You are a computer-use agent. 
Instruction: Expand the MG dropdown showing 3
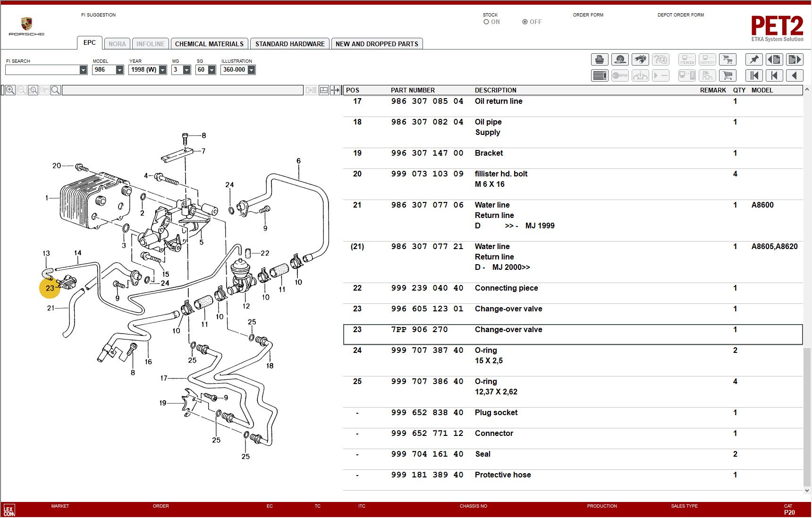coord(186,70)
